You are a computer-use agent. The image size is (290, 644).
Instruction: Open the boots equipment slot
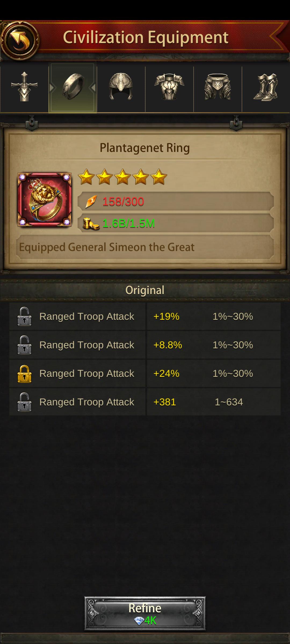(x=266, y=87)
